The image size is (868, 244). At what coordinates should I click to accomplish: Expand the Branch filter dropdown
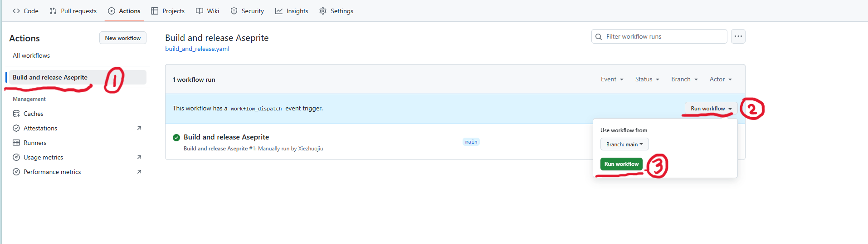[x=685, y=79]
